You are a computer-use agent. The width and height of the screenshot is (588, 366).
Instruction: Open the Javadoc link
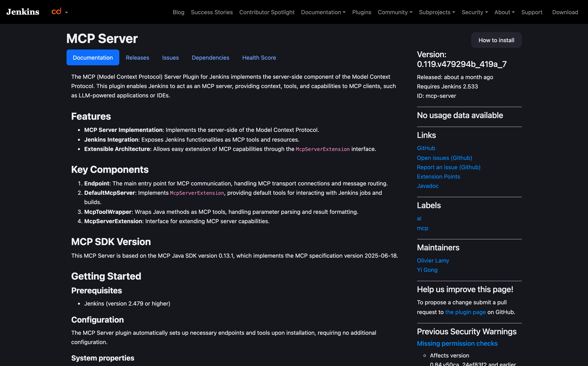pos(428,186)
